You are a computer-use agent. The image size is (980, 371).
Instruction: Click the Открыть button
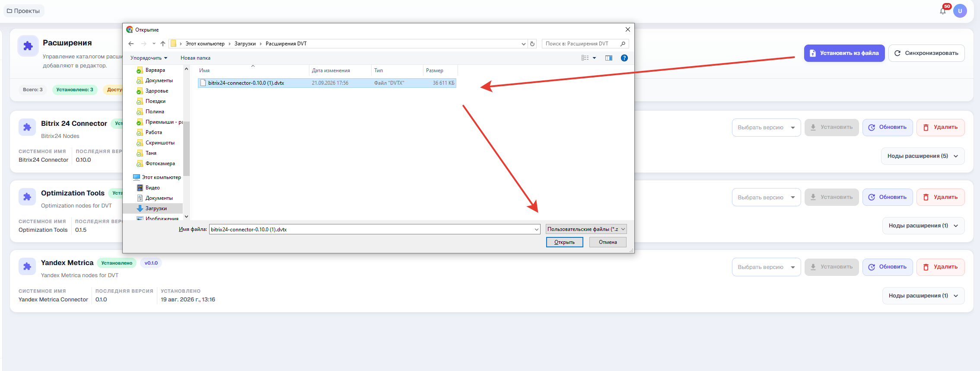[564, 242]
